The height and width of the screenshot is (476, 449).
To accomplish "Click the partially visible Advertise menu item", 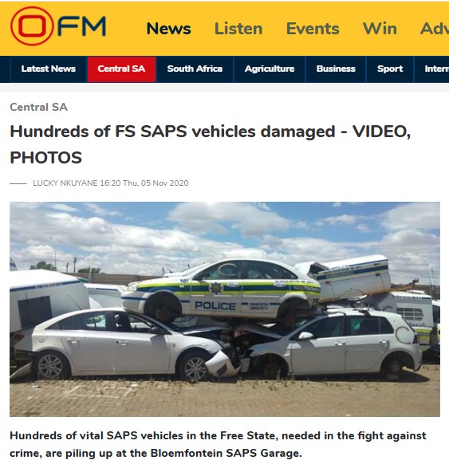I will tap(434, 29).
